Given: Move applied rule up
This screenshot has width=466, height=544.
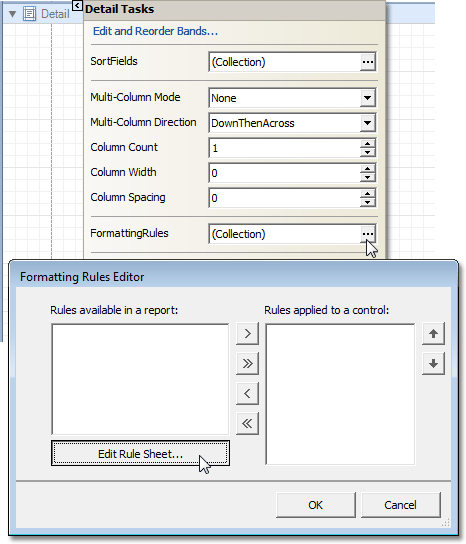Looking at the screenshot, I should point(433,333).
